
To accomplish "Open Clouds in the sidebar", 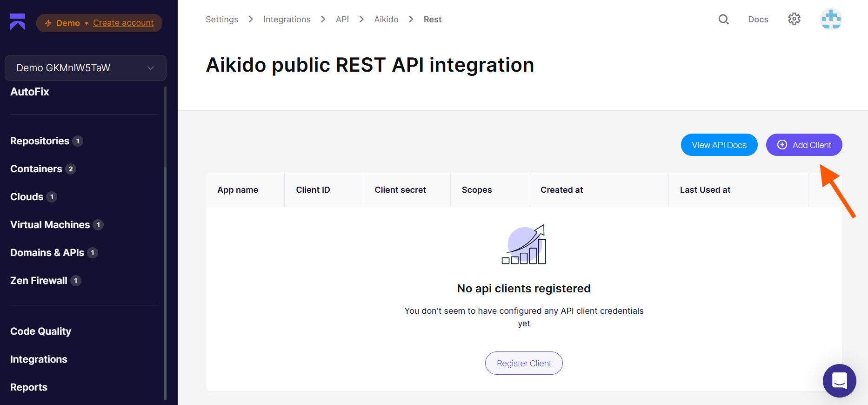I will pos(27,197).
